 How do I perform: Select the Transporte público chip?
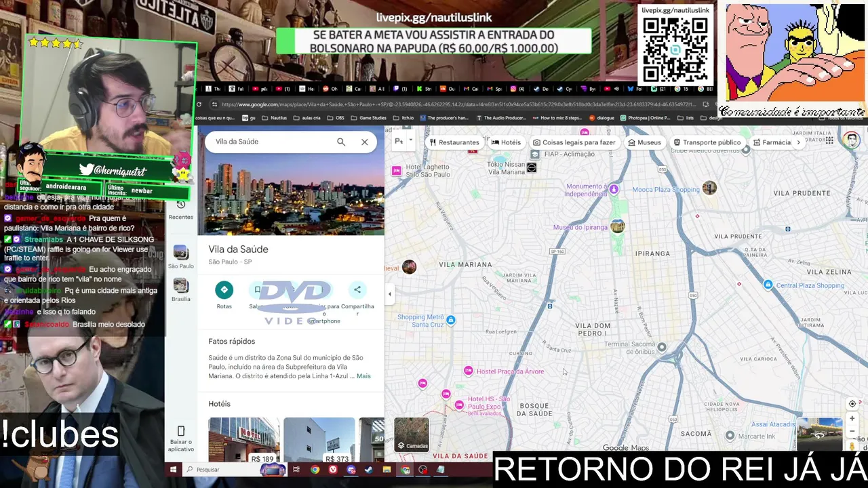pyautogui.click(x=707, y=142)
